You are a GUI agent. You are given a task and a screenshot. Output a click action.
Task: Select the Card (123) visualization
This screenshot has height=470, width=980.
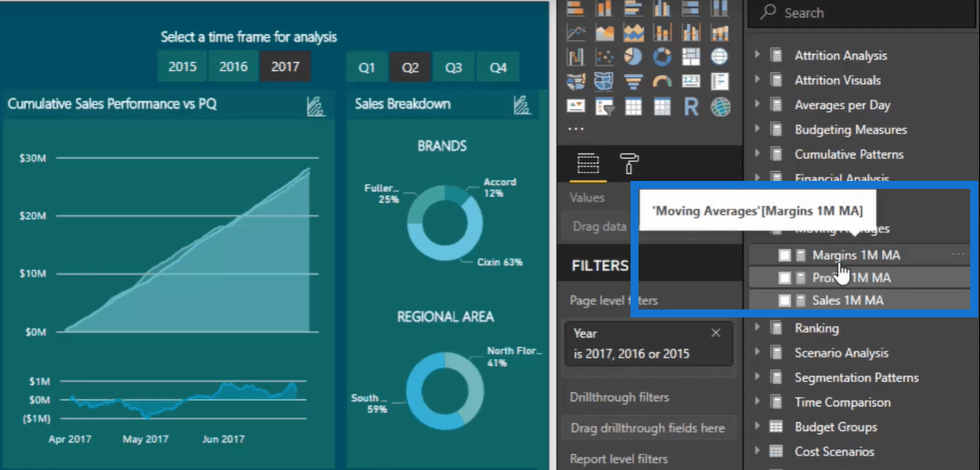click(691, 82)
